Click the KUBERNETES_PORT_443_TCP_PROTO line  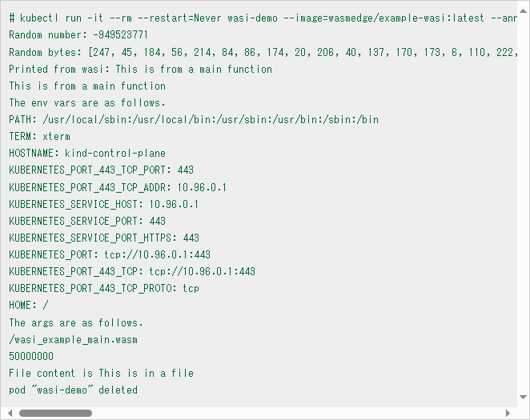pyautogui.click(x=104, y=288)
